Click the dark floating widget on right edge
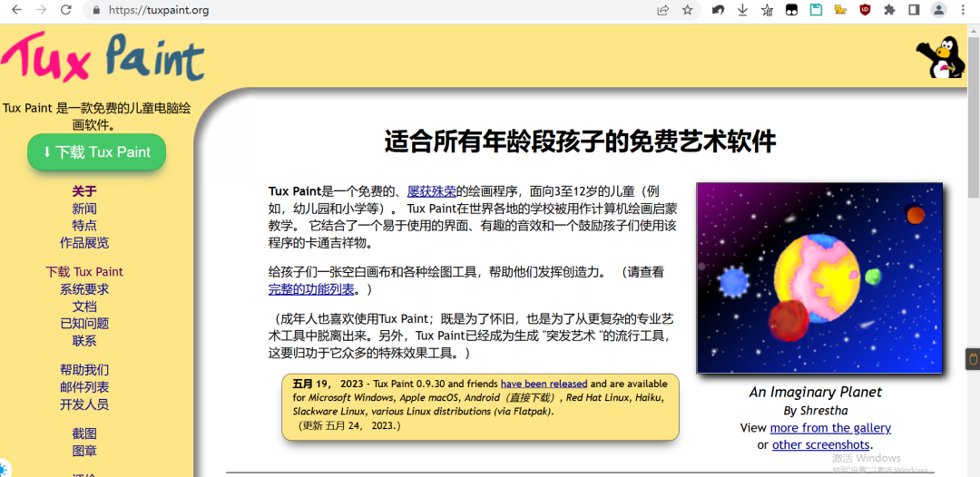This screenshot has height=477, width=980. coord(973,358)
